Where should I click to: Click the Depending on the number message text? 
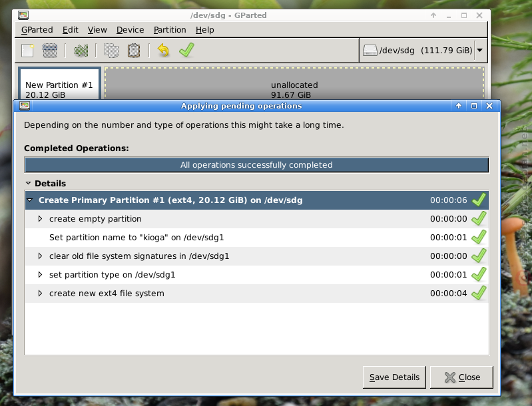click(184, 125)
